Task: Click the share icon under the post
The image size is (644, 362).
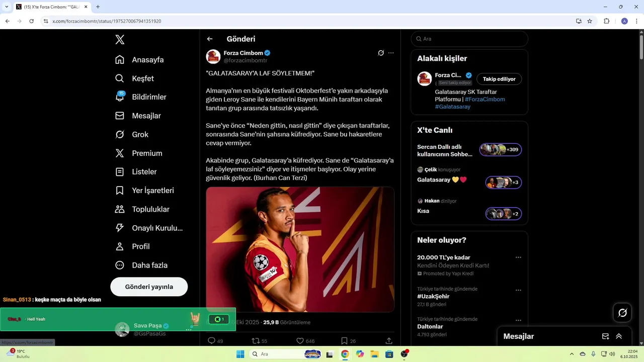Action: (x=389, y=341)
